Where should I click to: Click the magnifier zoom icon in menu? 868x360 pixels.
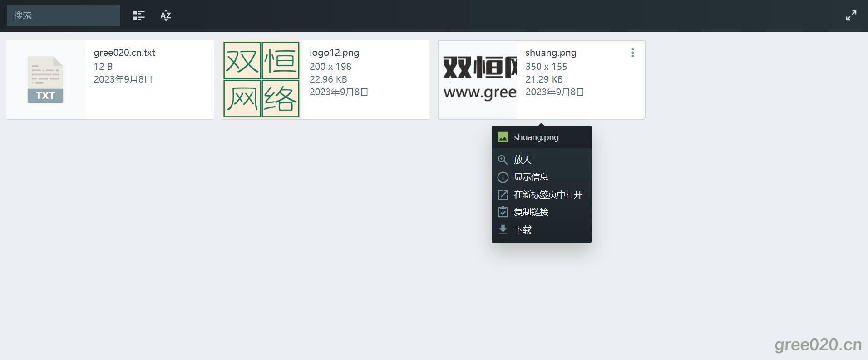coord(503,160)
